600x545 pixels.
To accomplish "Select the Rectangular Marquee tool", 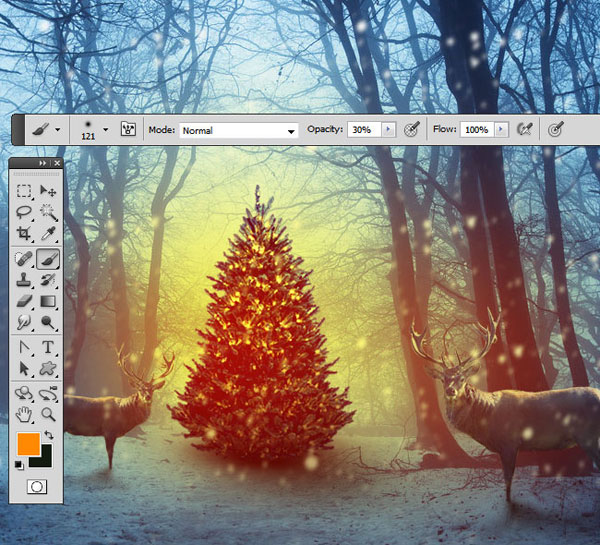I will pyautogui.click(x=24, y=191).
